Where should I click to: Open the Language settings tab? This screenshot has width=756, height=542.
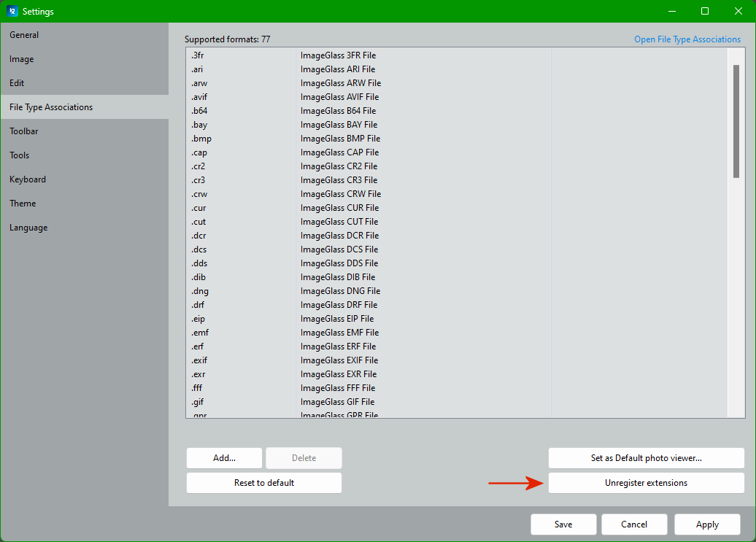click(85, 228)
